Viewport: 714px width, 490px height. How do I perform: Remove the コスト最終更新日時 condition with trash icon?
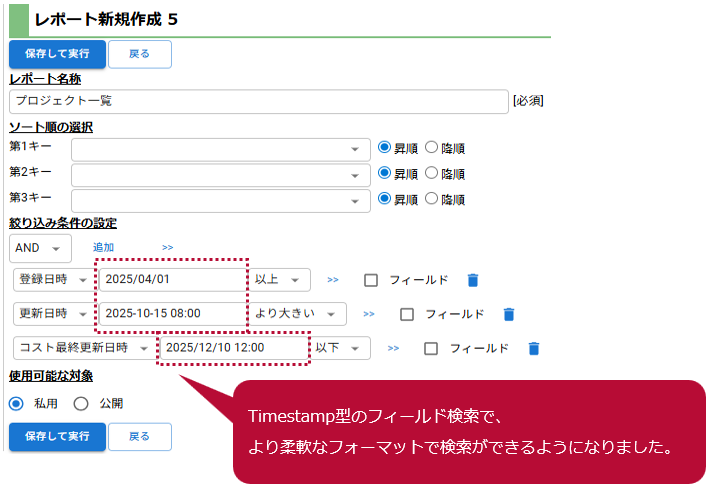pos(534,348)
